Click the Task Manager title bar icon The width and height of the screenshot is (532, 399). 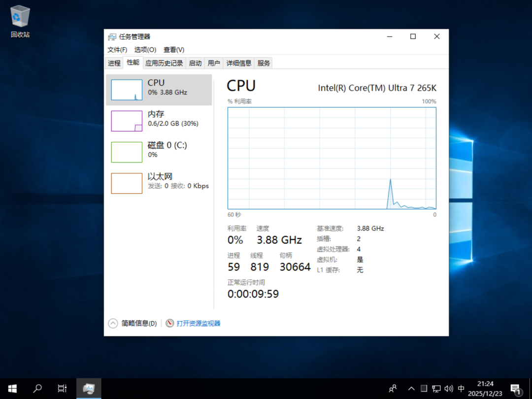coord(112,36)
